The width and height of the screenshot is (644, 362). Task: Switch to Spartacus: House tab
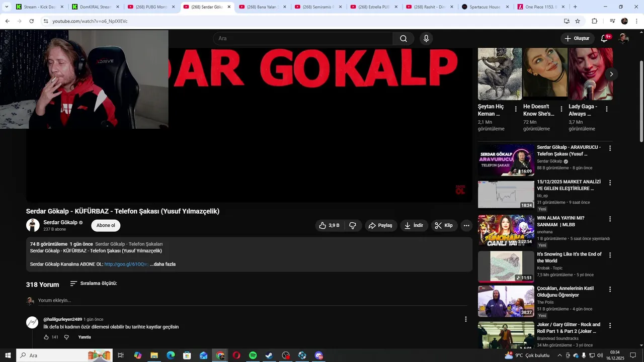[x=486, y=7]
